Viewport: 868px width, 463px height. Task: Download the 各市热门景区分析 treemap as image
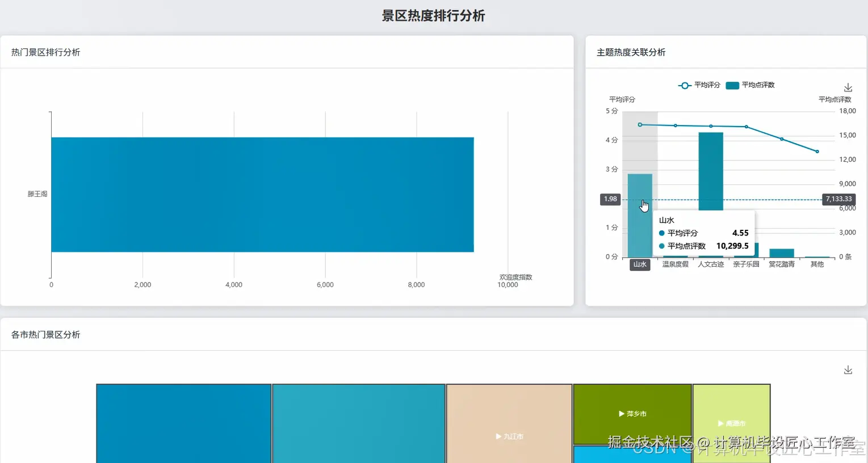pyautogui.click(x=848, y=370)
